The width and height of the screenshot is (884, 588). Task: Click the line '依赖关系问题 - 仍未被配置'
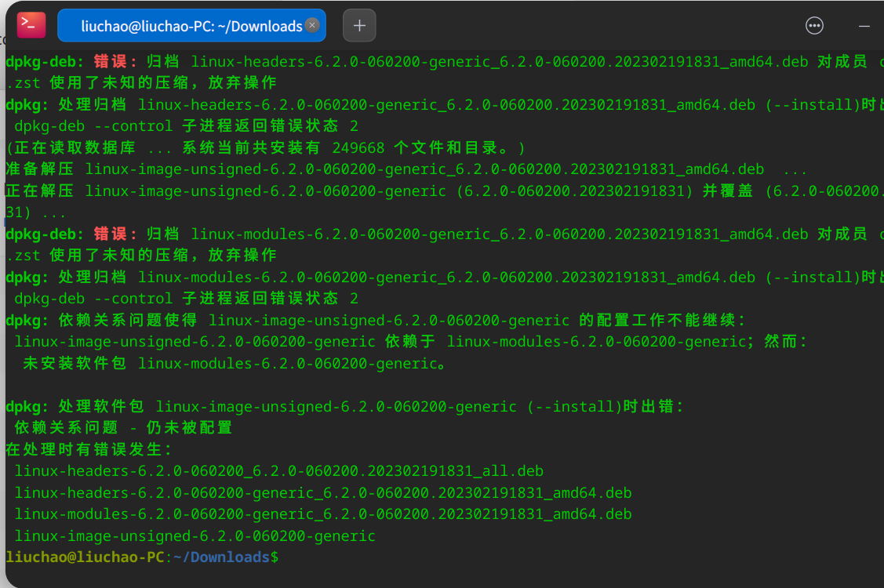coord(123,427)
